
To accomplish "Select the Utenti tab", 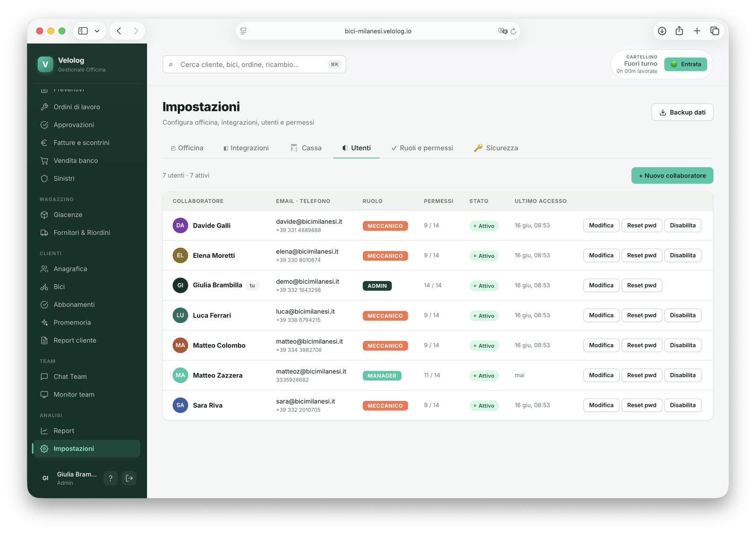I will point(356,148).
